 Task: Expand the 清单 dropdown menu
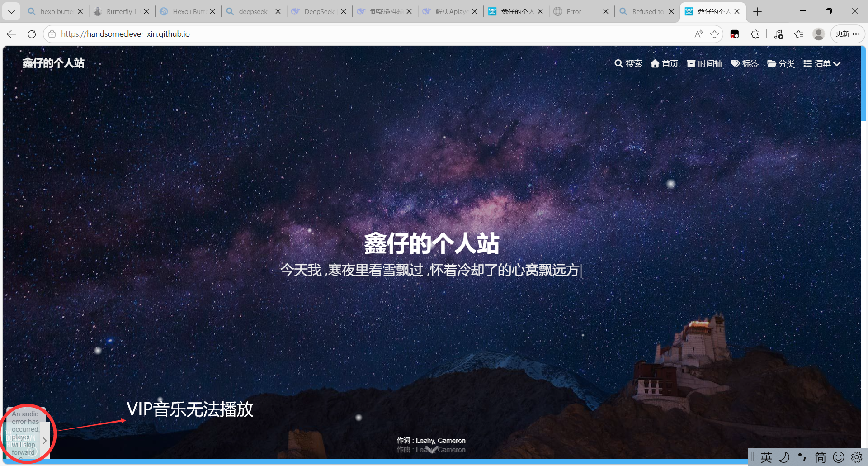click(x=822, y=64)
